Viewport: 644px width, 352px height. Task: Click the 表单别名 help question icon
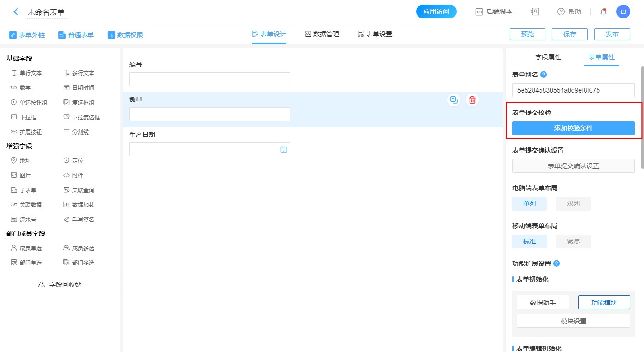pyautogui.click(x=544, y=75)
